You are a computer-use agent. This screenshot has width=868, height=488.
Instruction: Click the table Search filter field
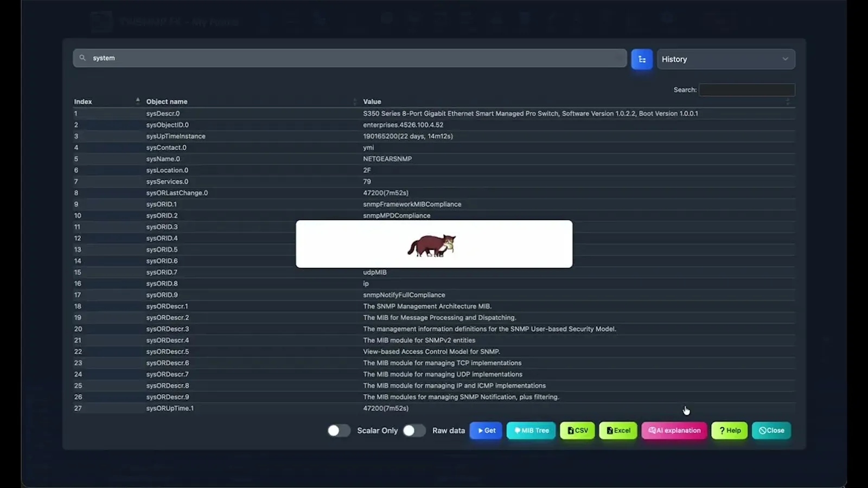tap(747, 90)
